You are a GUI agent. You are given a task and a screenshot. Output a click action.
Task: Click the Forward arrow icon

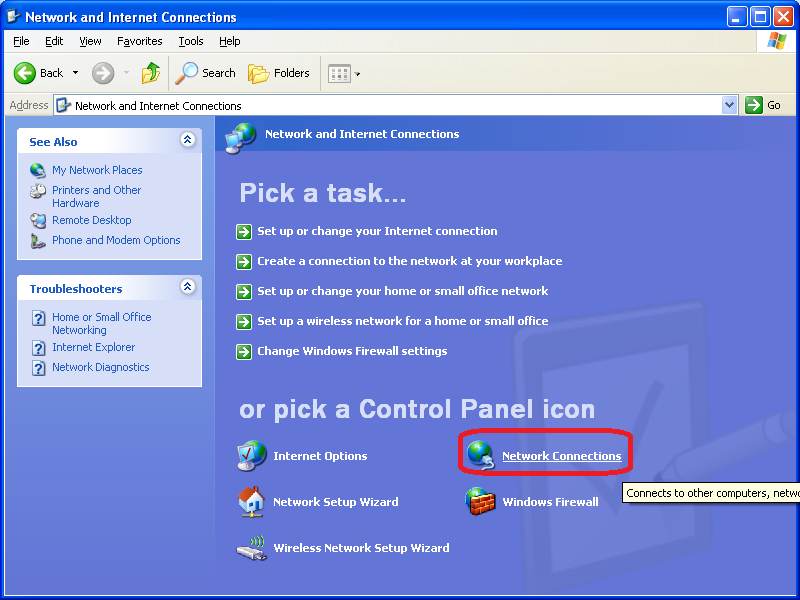coord(103,73)
